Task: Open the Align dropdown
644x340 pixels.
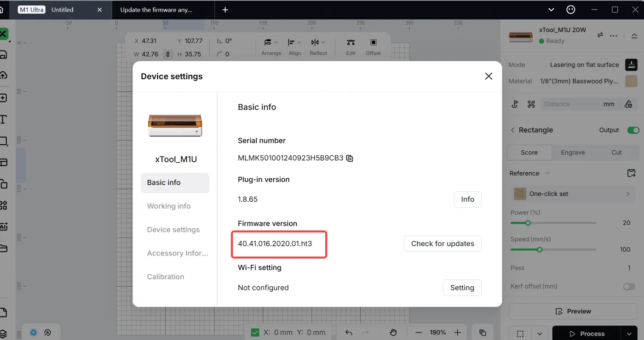Action: [294, 47]
